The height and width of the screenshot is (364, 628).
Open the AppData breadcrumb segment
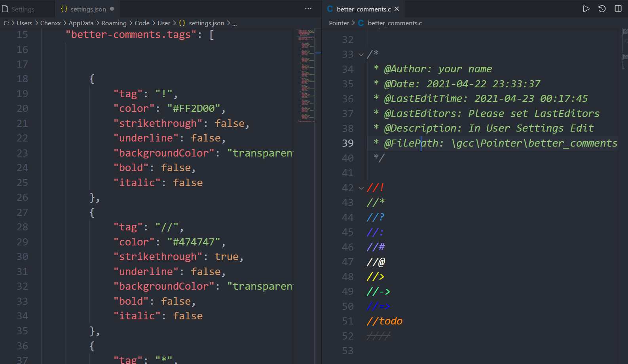pos(81,23)
